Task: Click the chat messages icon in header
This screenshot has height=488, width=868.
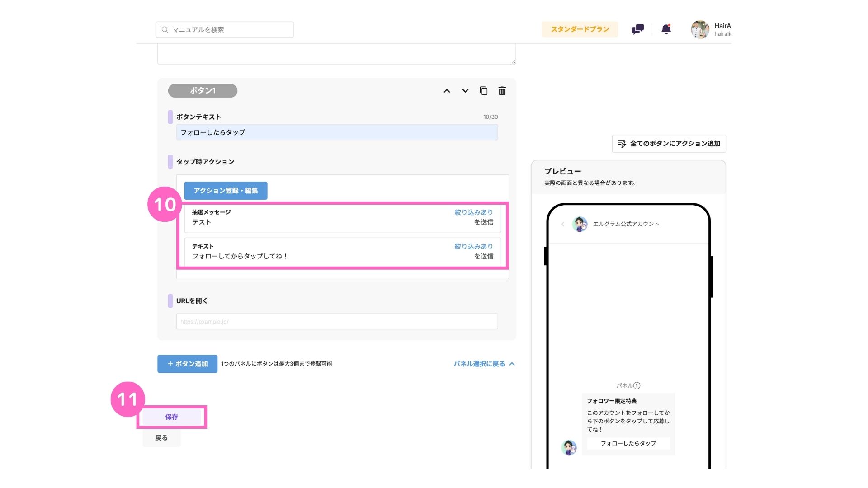Action: click(637, 29)
